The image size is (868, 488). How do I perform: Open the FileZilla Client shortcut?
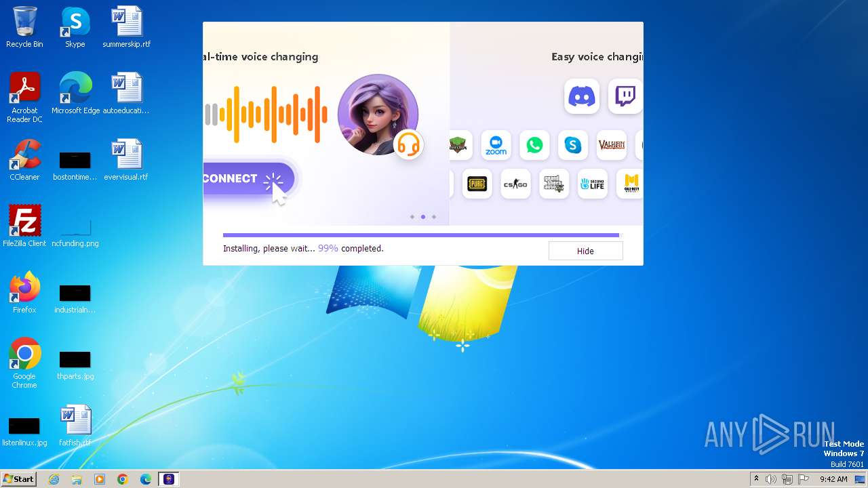tap(24, 226)
